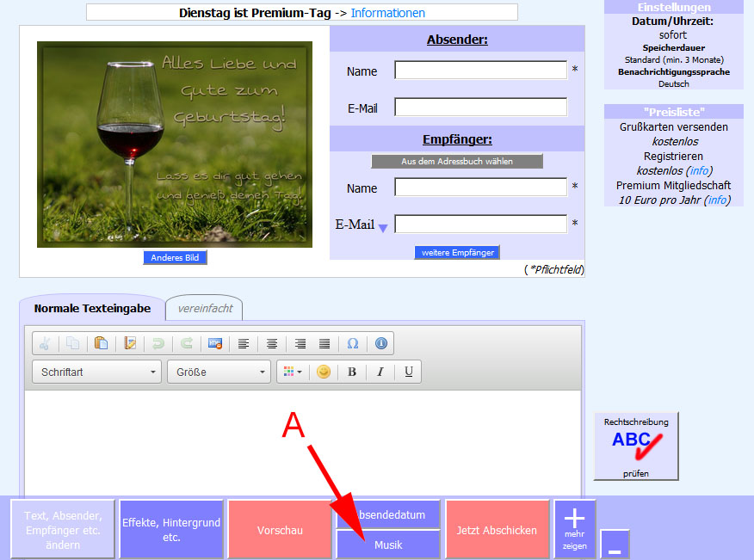Open the Größe size dropdown
This screenshot has height=560, width=754.
(x=219, y=372)
